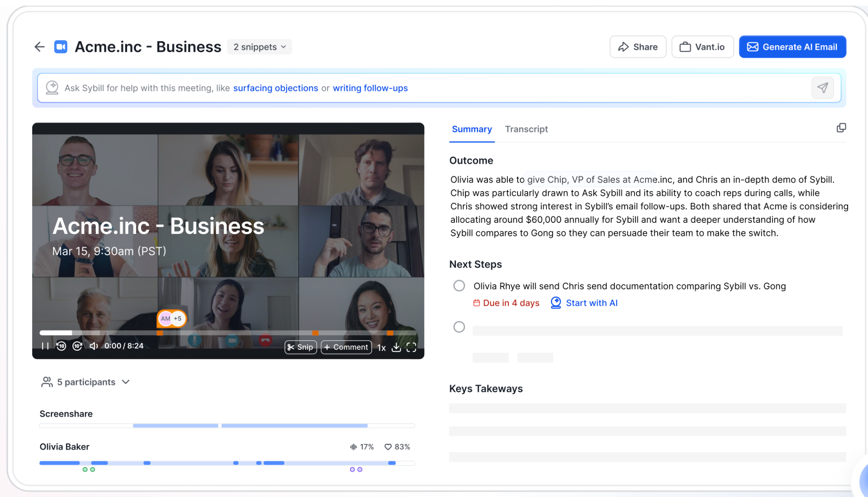Image resolution: width=868 pixels, height=497 pixels.
Task: Check off the Olivia Rhye documentation next step
Action: click(459, 286)
